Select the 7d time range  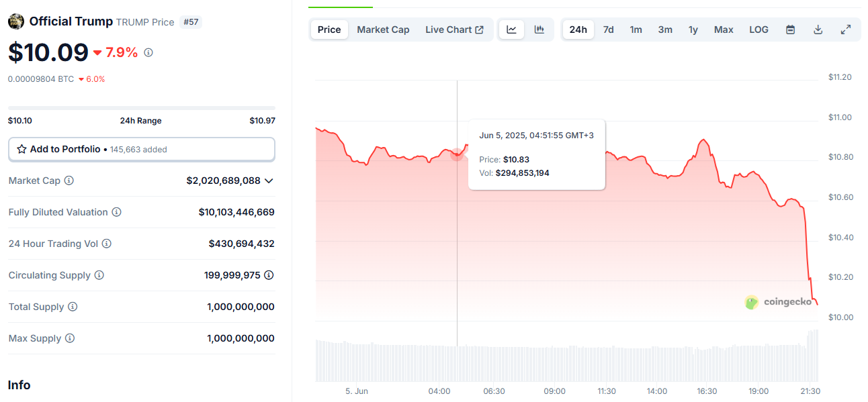coord(608,30)
